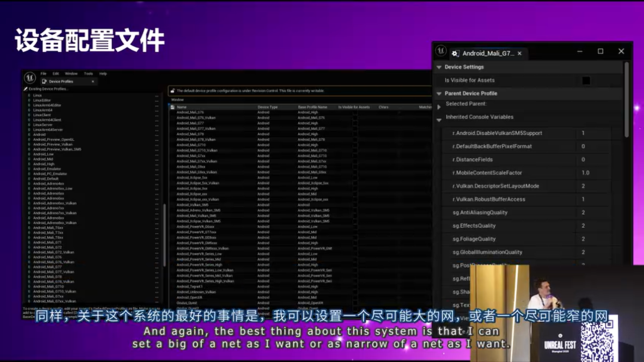
Task: Select the Android_High profile in the list
Action: tap(44, 164)
